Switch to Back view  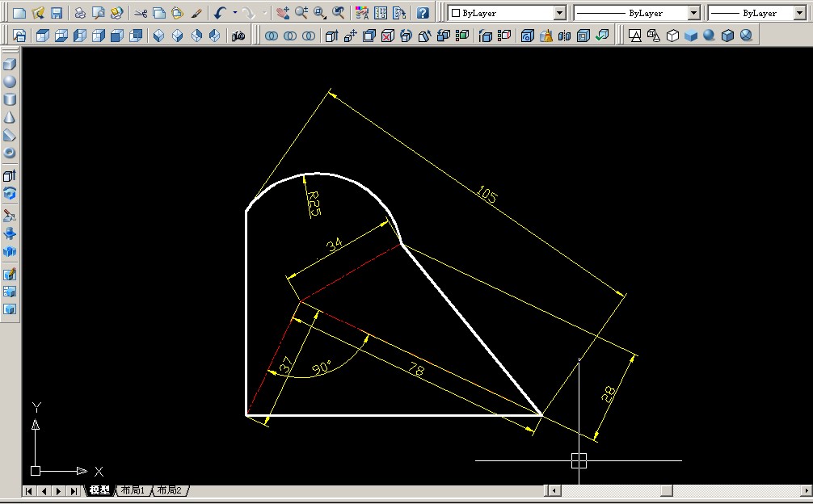[x=136, y=36]
